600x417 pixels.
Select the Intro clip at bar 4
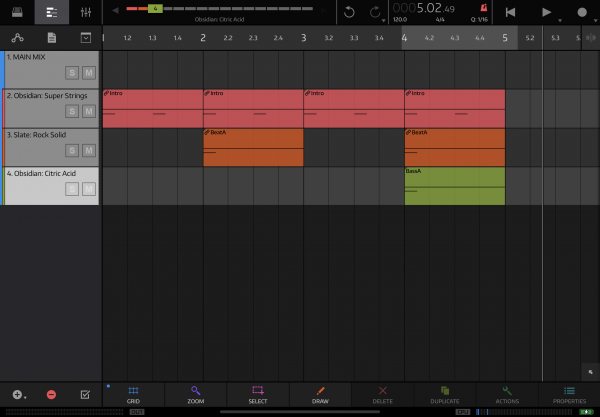point(455,108)
